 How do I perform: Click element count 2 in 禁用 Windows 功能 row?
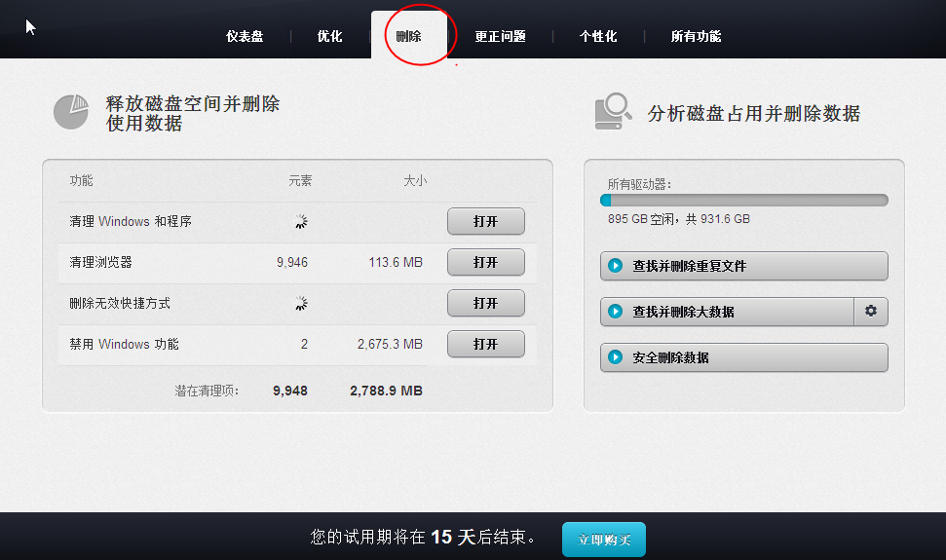(304, 344)
